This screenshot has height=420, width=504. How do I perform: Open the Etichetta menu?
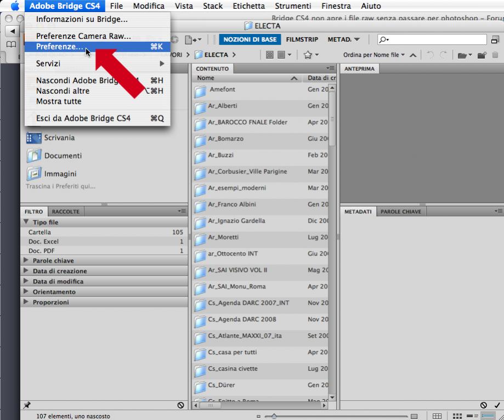[248, 6]
